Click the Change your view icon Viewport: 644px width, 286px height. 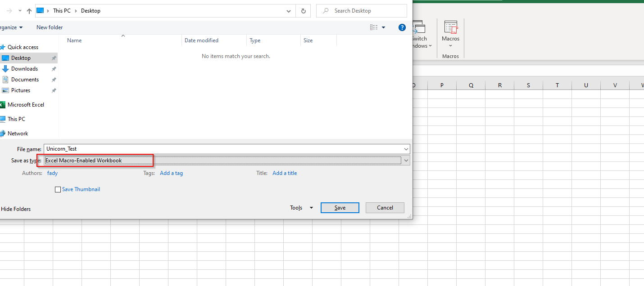tap(374, 27)
